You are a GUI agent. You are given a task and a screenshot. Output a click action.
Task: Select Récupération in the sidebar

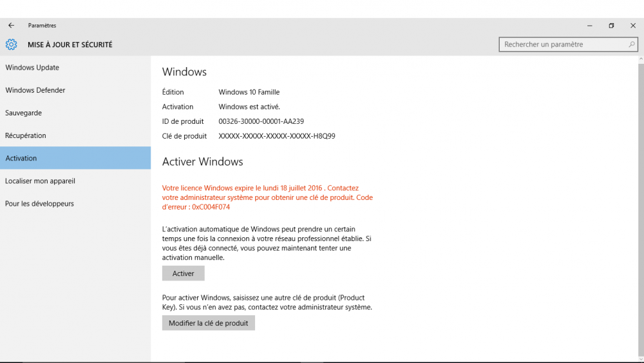pyautogui.click(x=75, y=135)
